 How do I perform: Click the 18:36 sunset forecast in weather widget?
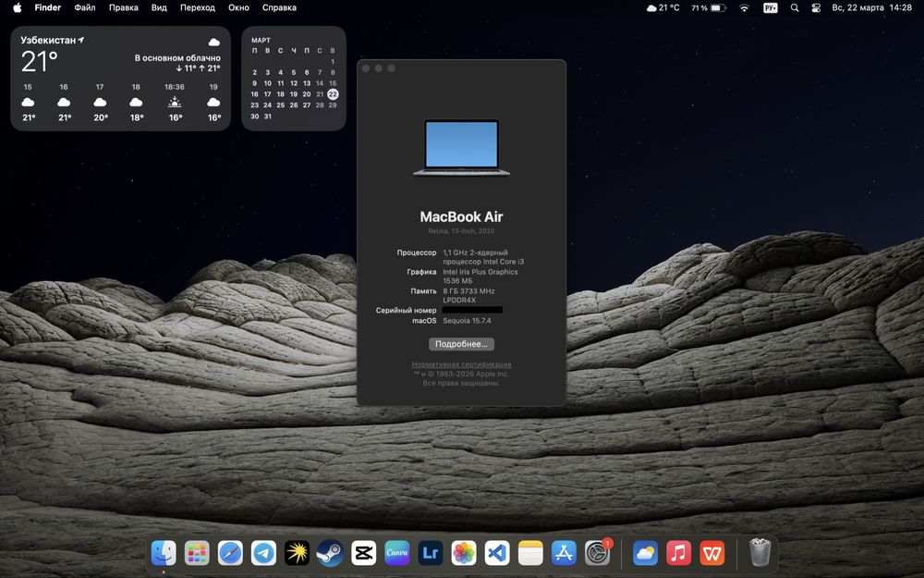175,104
